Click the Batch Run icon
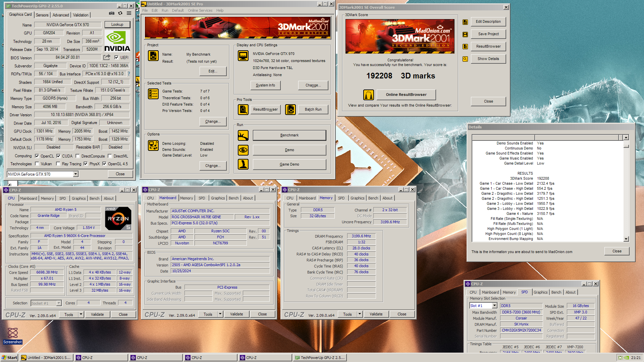Screen dimensions: 644x362 click(x=290, y=109)
